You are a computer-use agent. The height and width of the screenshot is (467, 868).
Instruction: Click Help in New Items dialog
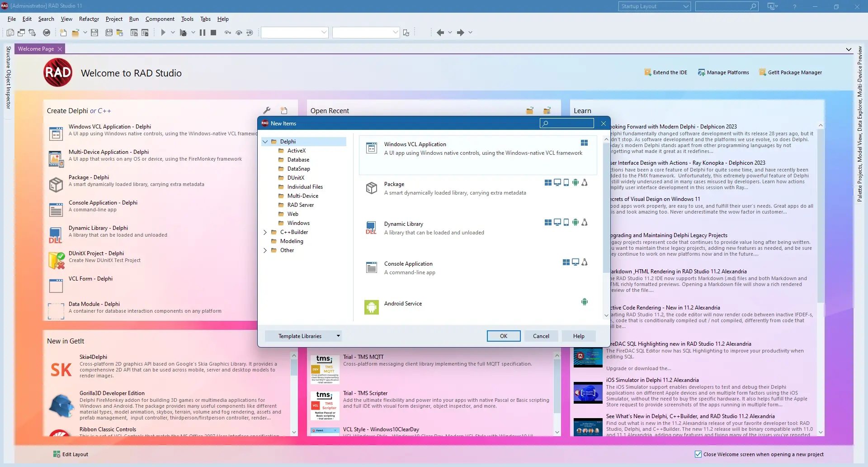coord(579,336)
